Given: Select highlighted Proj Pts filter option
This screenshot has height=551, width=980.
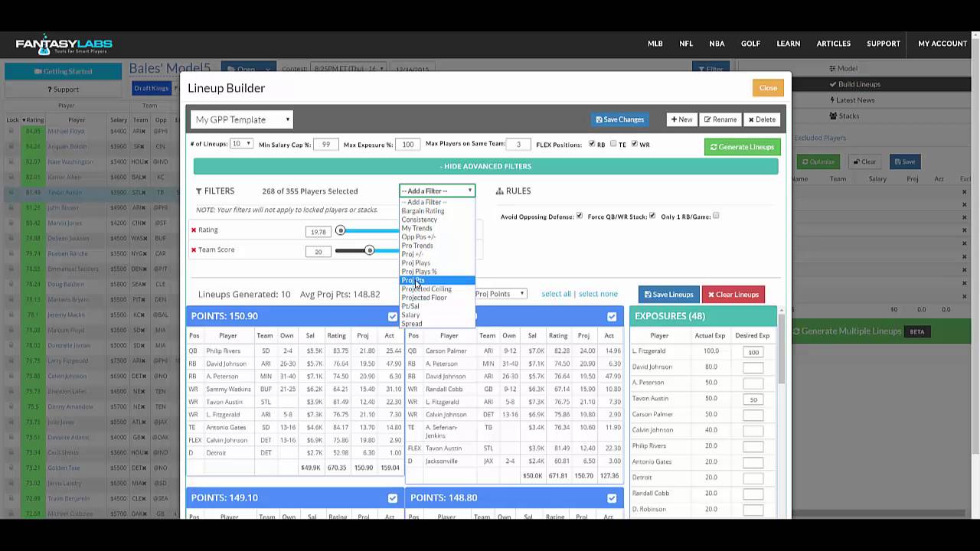Looking at the screenshot, I should click(437, 280).
